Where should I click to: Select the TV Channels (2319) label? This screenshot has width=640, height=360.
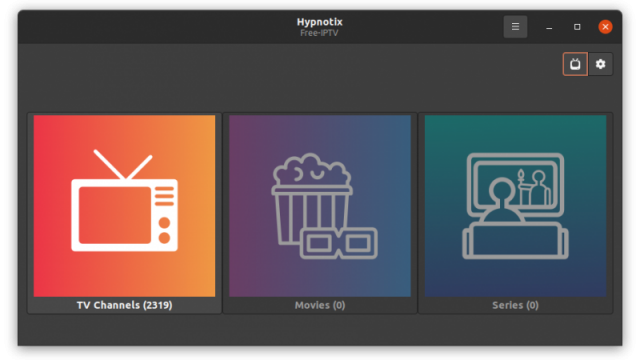124,305
